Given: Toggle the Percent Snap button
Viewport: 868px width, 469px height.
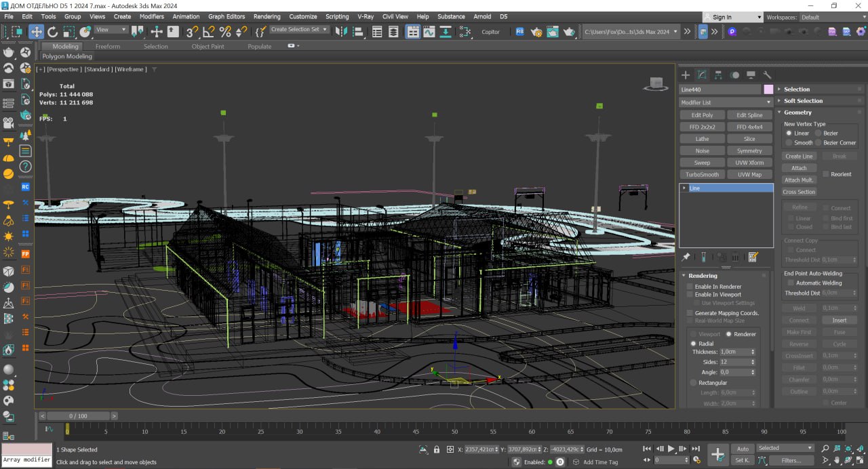Looking at the screenshot, I should pyautogui.click(x=225, y=31).
